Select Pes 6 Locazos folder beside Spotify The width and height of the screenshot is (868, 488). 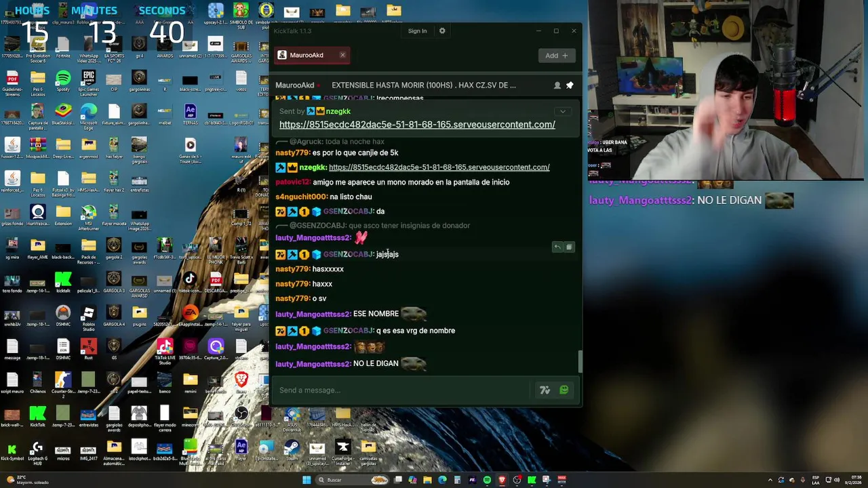38,83
